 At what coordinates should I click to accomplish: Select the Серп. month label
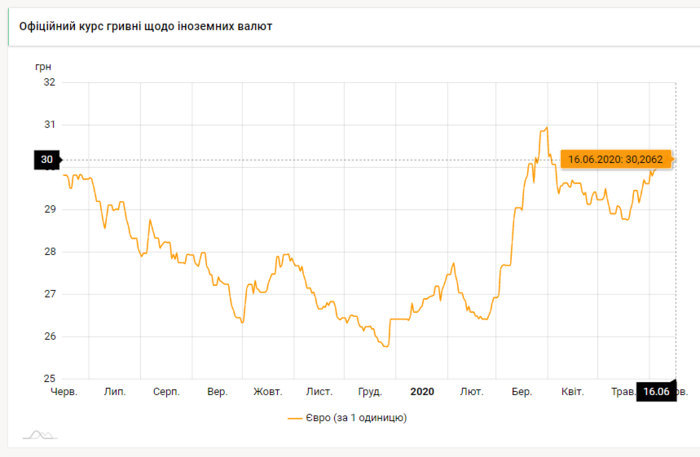(166, 392)
